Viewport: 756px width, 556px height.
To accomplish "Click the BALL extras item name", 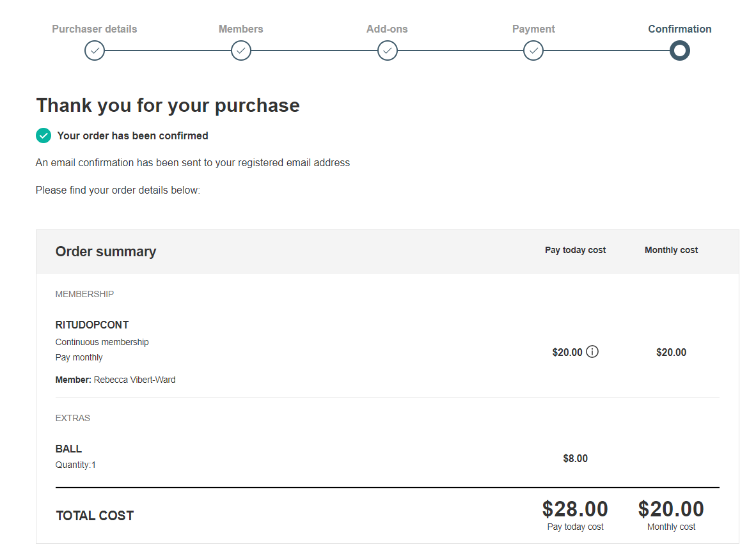I will tap(68, 449).
